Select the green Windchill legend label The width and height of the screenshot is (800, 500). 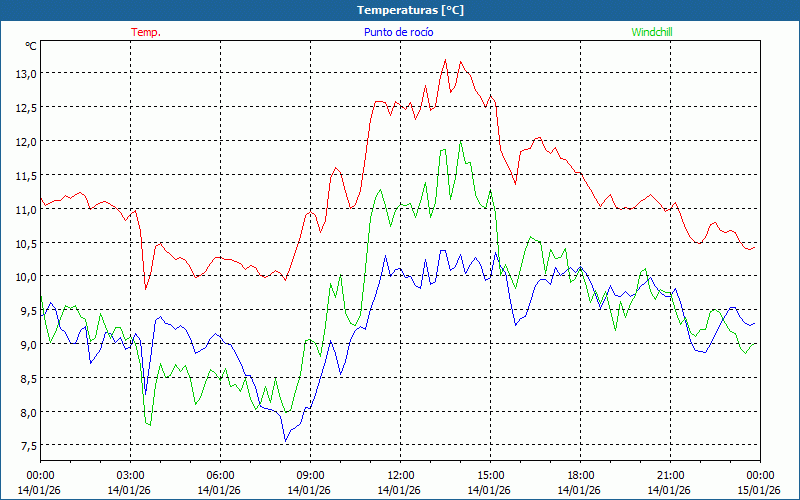click(652, 32)
